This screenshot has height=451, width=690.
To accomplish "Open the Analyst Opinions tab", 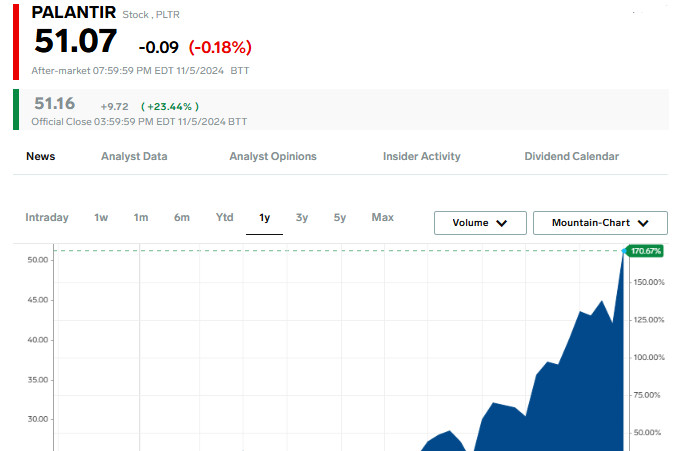I will click(273, 156).
